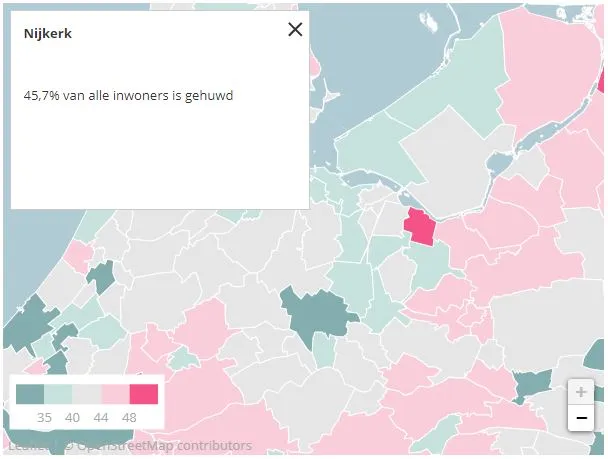Click the legend value 35
The width and height of the screenshot is (608, 459).
(x=44, y=417)
